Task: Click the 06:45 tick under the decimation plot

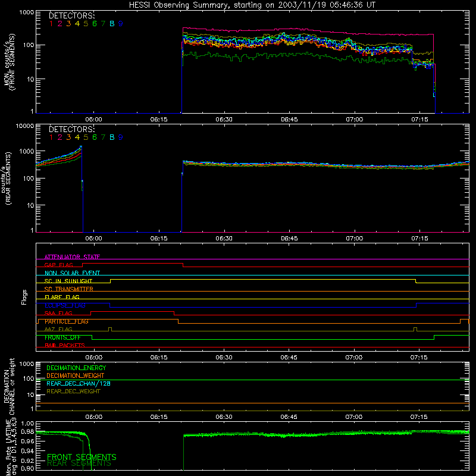Action: pyautogui.click(x=289, y=417)
